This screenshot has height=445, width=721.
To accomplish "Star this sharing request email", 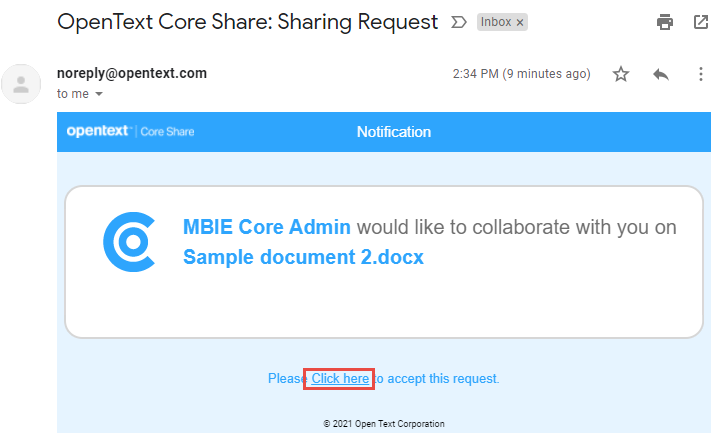I will (x=621, y=74).
